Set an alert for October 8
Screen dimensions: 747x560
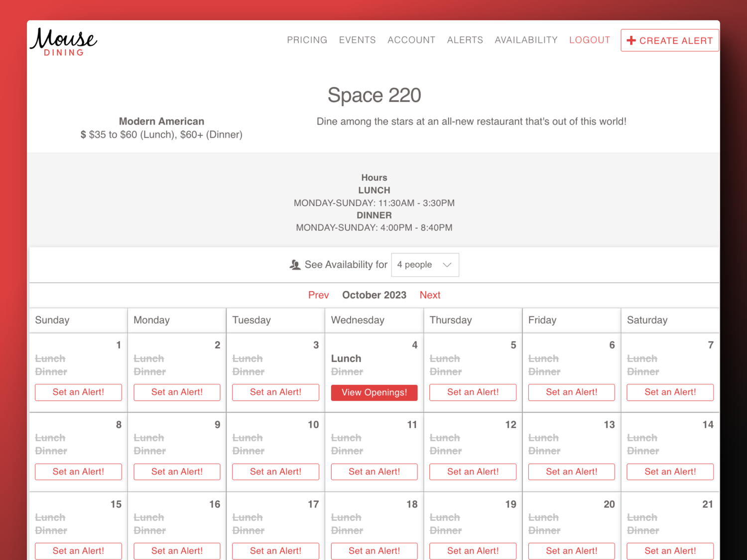(78, 472)
